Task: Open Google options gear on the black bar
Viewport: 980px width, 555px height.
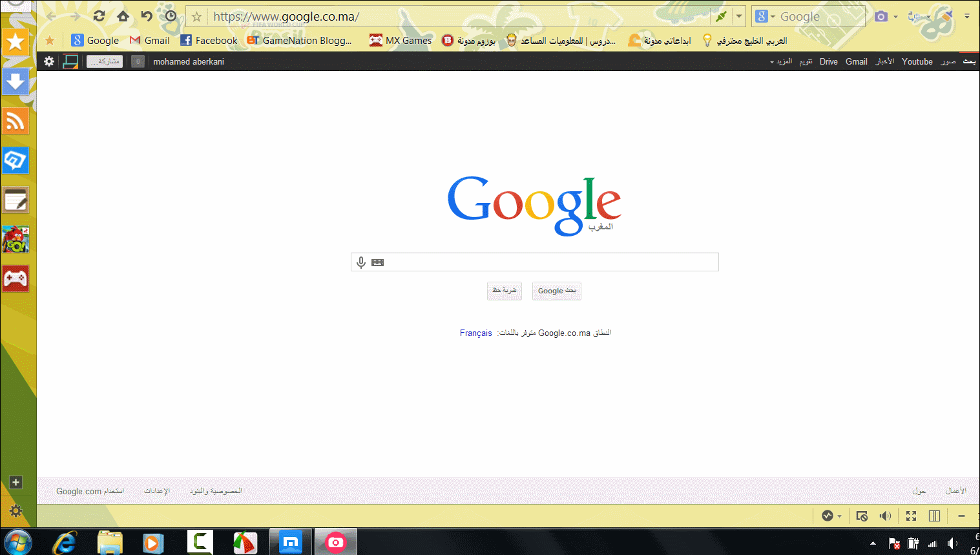Action: point(49,61)
